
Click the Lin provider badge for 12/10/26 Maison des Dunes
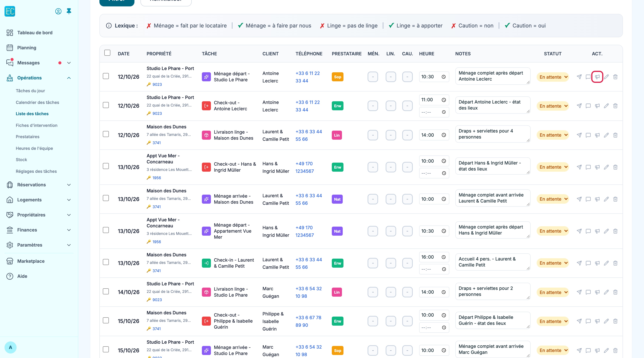pos(337,135)
